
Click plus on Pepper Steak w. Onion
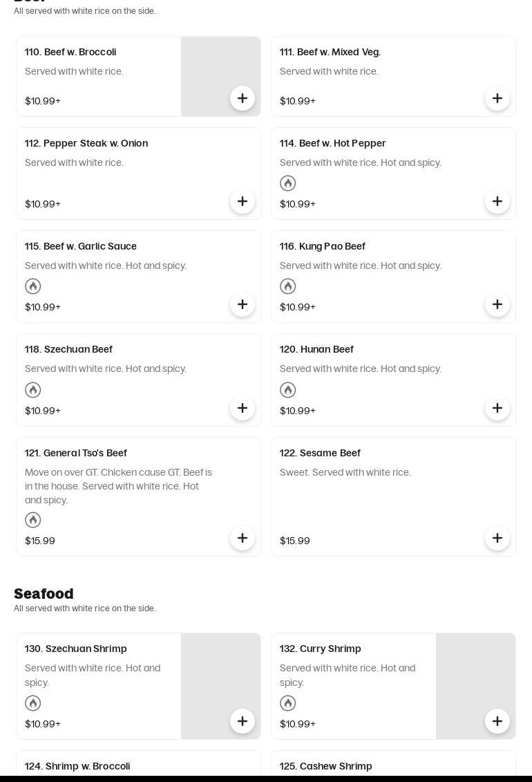tap(243, 201)
